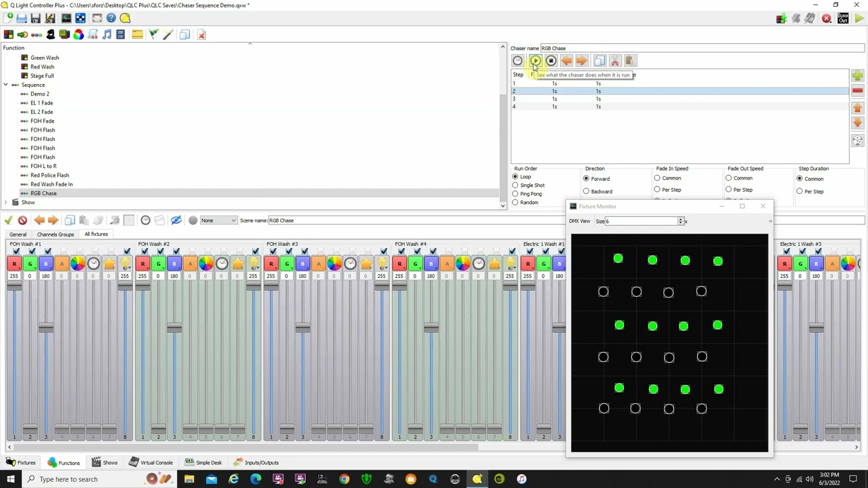The height and width of the screenshot is (488, 868).
Task: Open chaser speed dial clock icon
Action: [518, 61]
